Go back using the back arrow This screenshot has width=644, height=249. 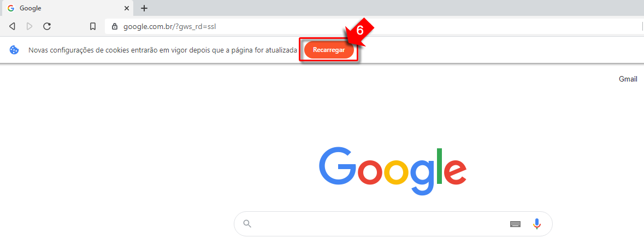tap(13, 26)
